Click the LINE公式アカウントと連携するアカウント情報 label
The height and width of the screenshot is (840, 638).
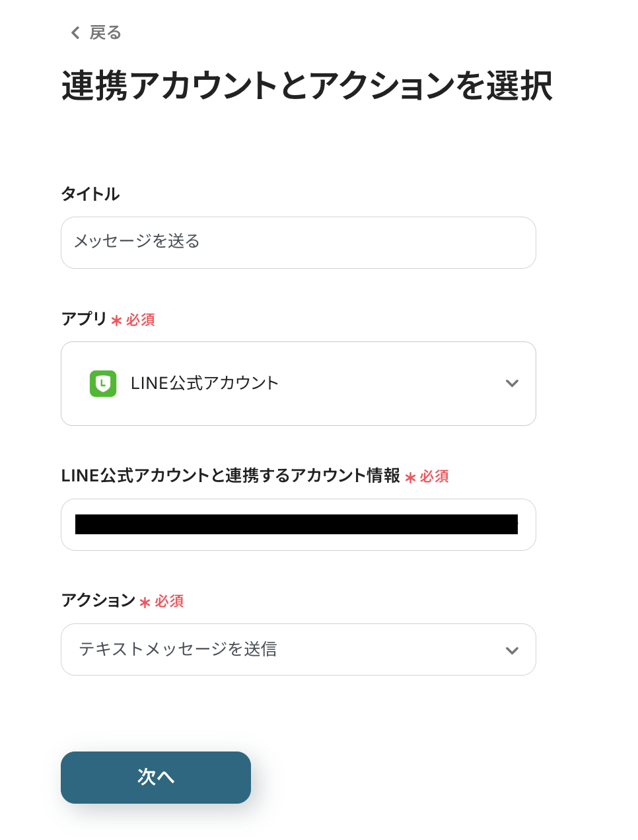pos(231,475)
